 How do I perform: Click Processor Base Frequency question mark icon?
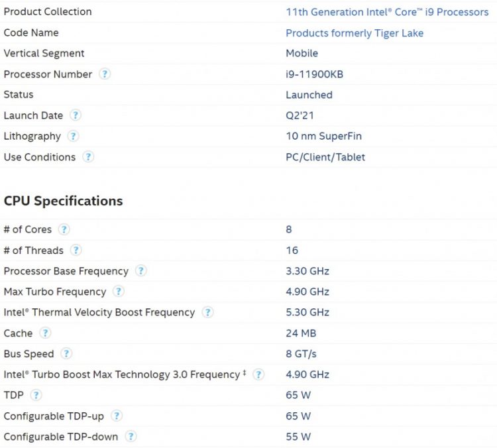141,271
